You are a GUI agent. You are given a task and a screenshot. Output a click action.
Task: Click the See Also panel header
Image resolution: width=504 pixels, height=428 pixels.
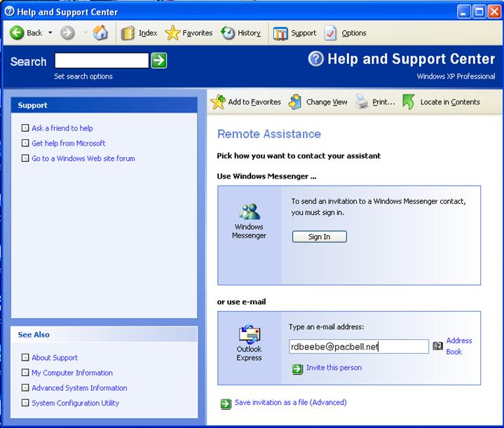point(104,335)
